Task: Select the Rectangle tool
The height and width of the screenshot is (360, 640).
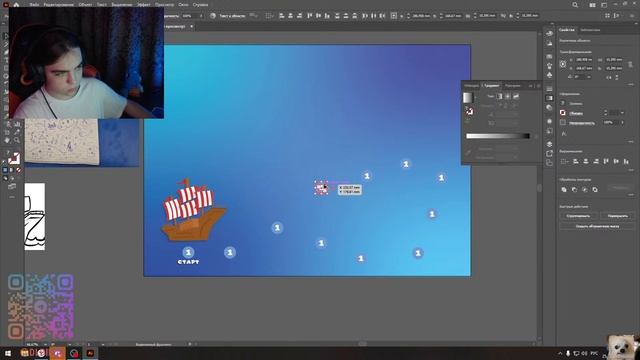Action: click(6, 68)
